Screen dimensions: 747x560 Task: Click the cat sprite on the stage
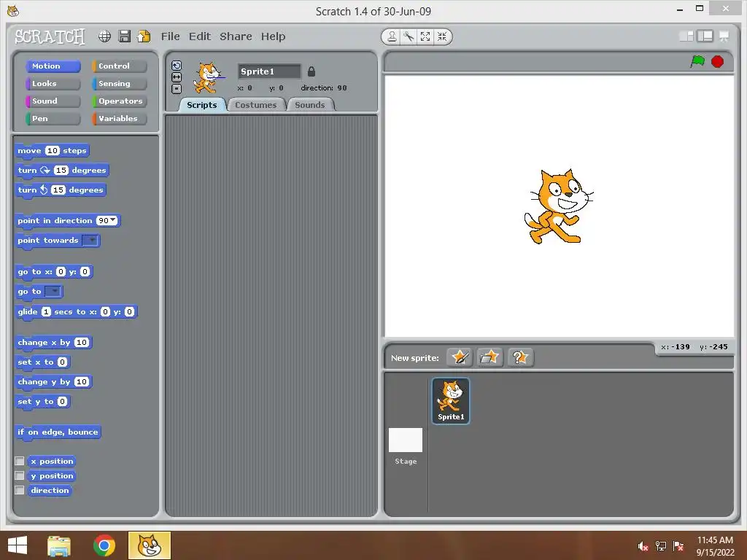558,206
